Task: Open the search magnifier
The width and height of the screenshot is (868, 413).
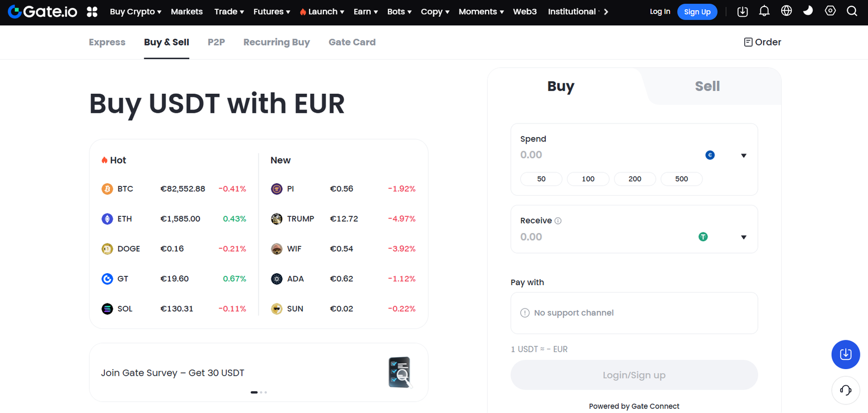Action: click(x=852, y=11)
